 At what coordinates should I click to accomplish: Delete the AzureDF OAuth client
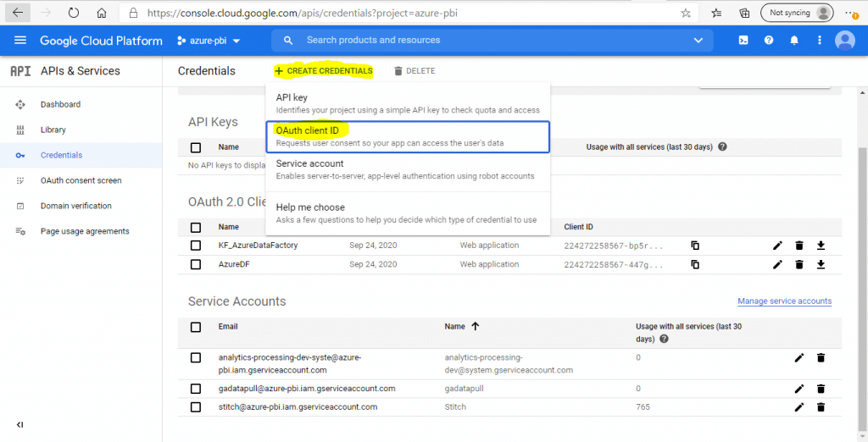tap(799, 264)
